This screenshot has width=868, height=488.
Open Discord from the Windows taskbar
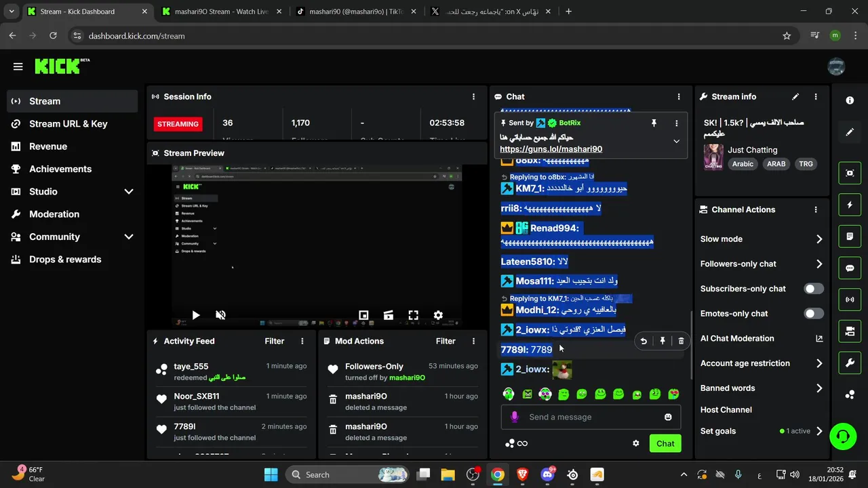(548, 474)
